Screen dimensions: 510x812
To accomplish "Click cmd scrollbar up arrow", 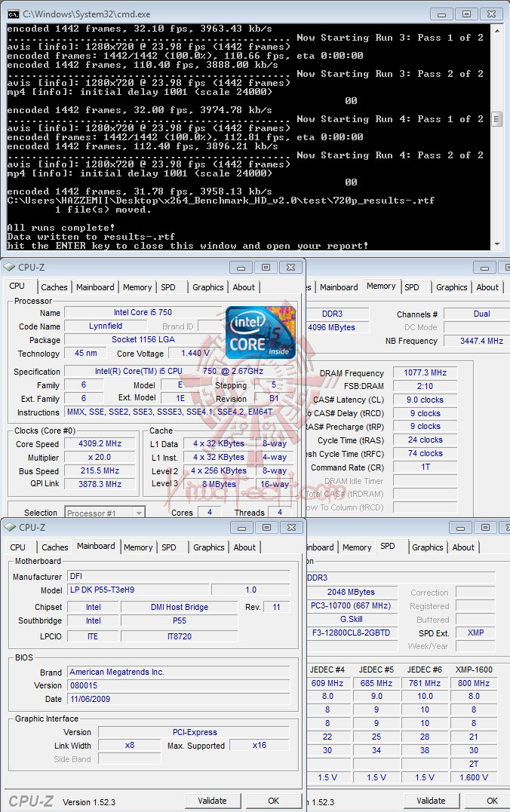I will [x=498, y=31].
